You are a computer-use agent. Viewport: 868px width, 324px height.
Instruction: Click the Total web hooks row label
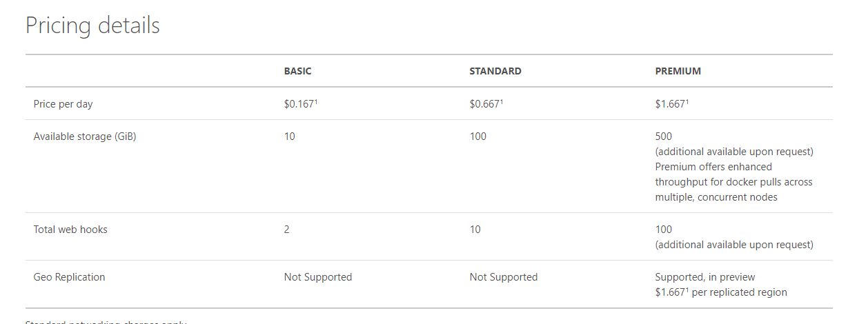(70, 230)
